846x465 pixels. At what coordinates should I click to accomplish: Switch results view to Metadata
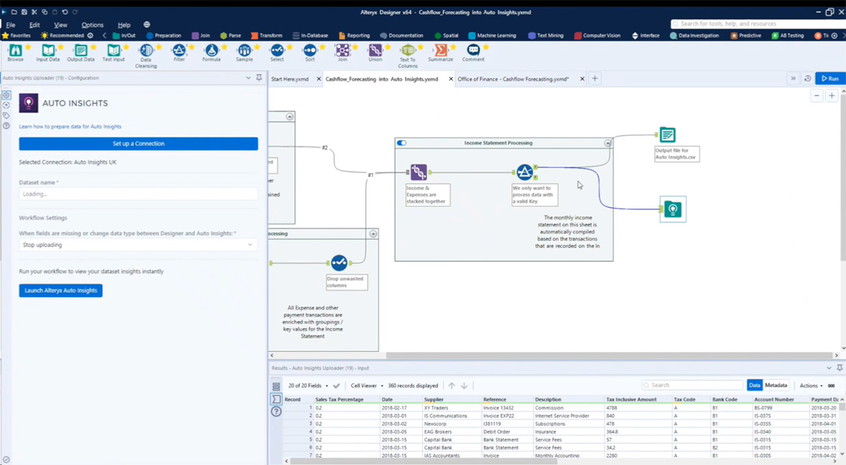pos(776,385)
